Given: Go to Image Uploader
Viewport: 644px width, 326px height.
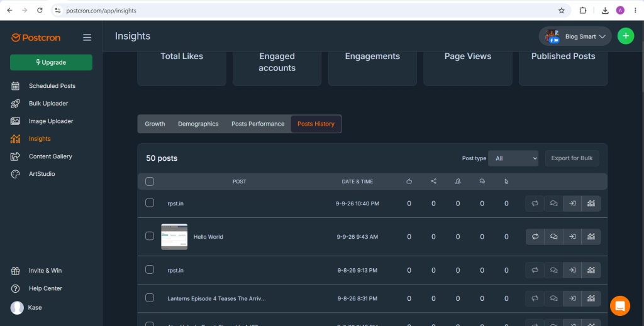Looking at the screenshot, I should click(51, 121).
